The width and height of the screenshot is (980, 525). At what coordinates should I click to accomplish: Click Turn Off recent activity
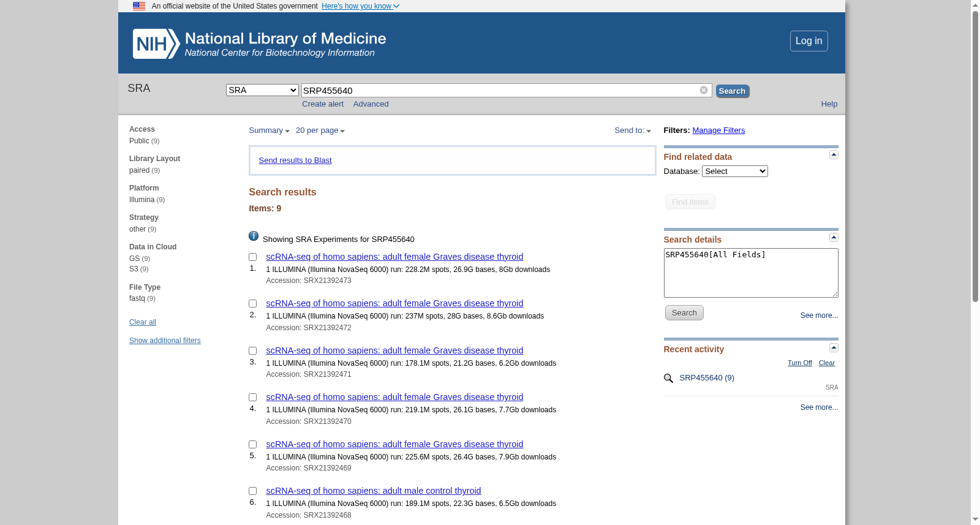pyautogui.click(x=800, y=363)
